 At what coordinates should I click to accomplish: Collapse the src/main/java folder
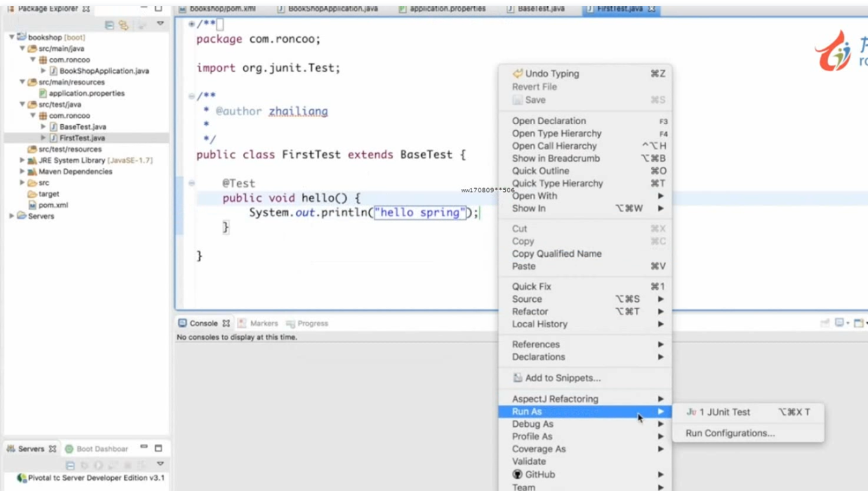[x=22, y=49]
